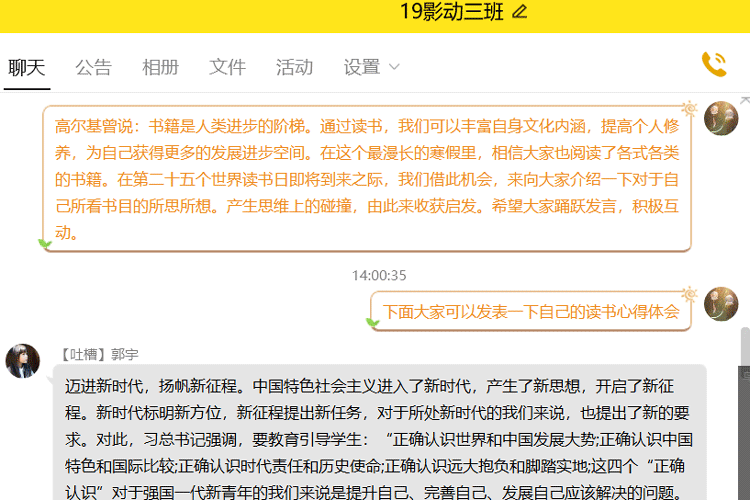Open avatar beside the 高尔基曾说 message
The width and height of the screenshot is (750, 500).
tap(721, 118)
